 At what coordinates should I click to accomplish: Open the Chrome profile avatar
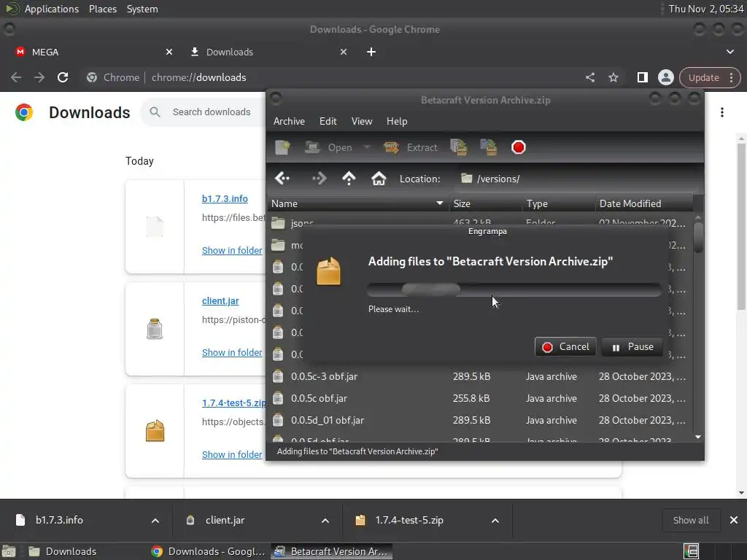point(665,77)
